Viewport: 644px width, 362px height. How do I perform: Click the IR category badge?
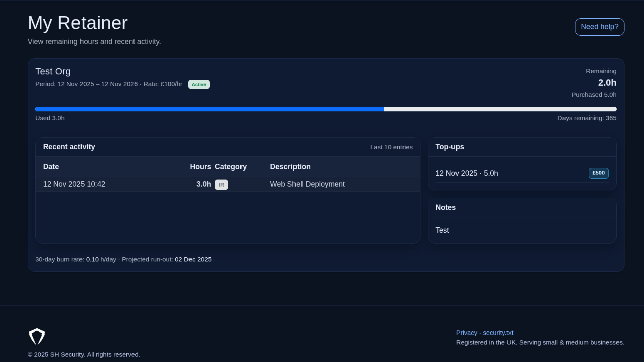click(x=221, y=184)
